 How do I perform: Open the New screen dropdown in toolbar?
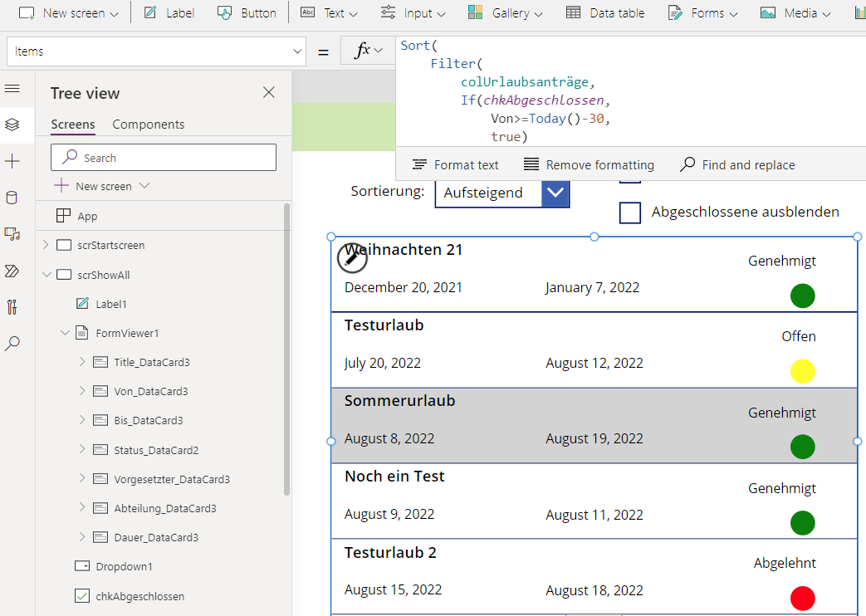pyautogui.click(x=68, y=12)
